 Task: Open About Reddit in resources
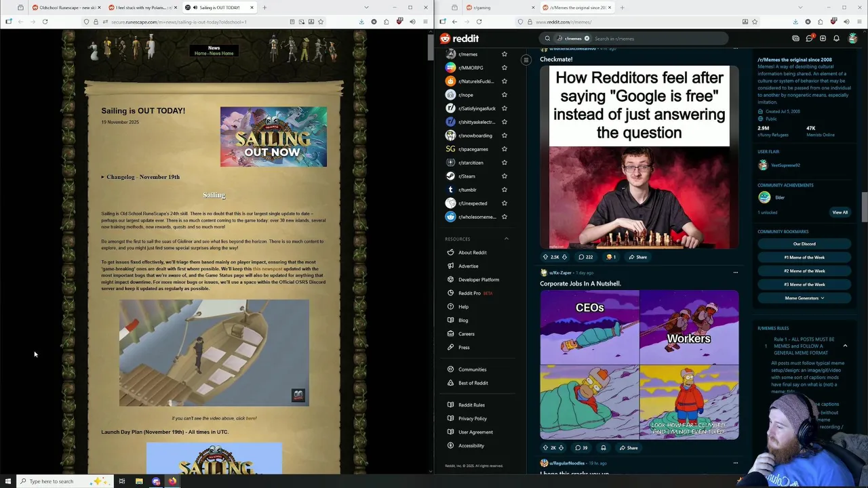[x=472, y=252]
